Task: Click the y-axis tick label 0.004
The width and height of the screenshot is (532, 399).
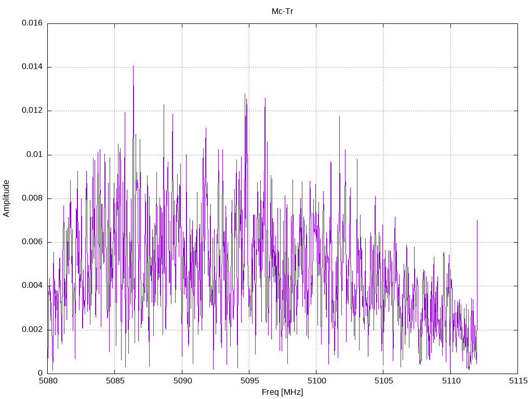Action: [x=32, y=286]
